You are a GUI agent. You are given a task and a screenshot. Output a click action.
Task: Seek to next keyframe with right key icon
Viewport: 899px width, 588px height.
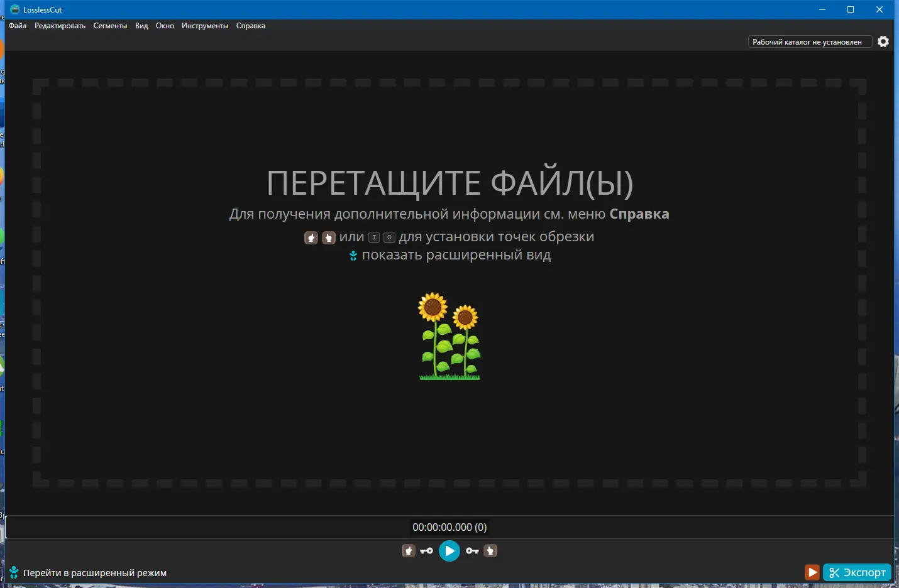click(472, 550)
